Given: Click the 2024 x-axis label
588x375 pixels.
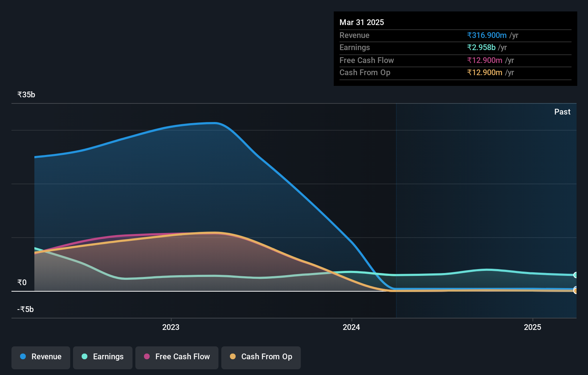Looking at the screenshot, I should pyautogui.click(x=351, y=327).
